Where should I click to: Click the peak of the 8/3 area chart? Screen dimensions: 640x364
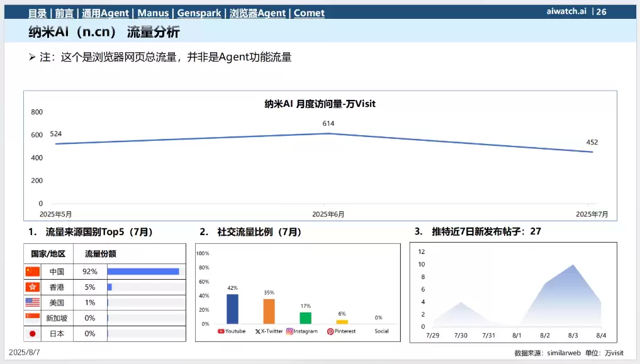pyautogui.click(x=573, y=265)
